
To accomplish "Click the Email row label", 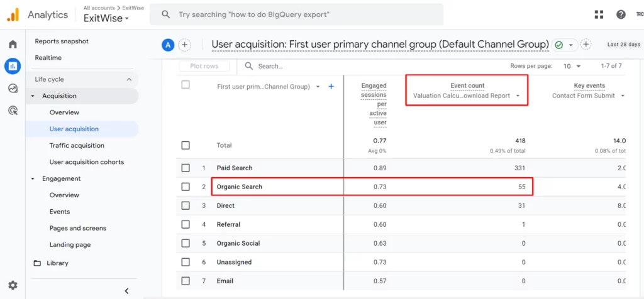I will [x=225, y=281].
